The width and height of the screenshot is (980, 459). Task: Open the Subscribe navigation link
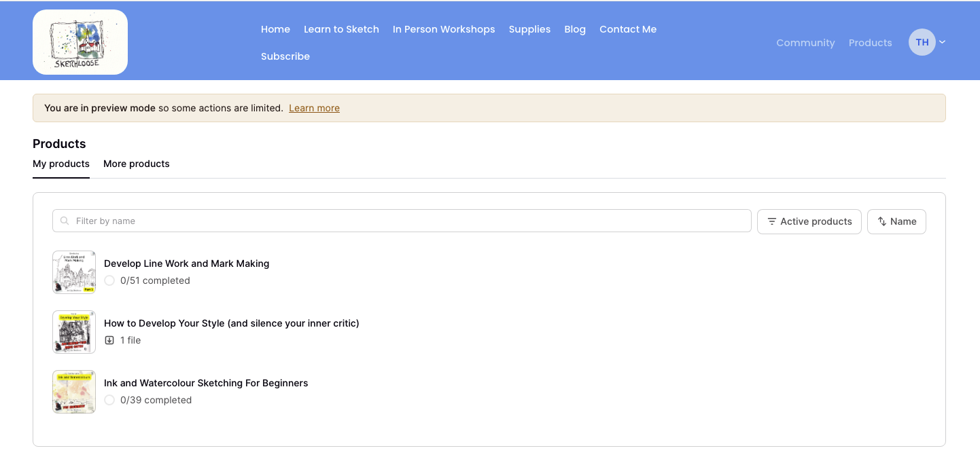click(285, 56)
